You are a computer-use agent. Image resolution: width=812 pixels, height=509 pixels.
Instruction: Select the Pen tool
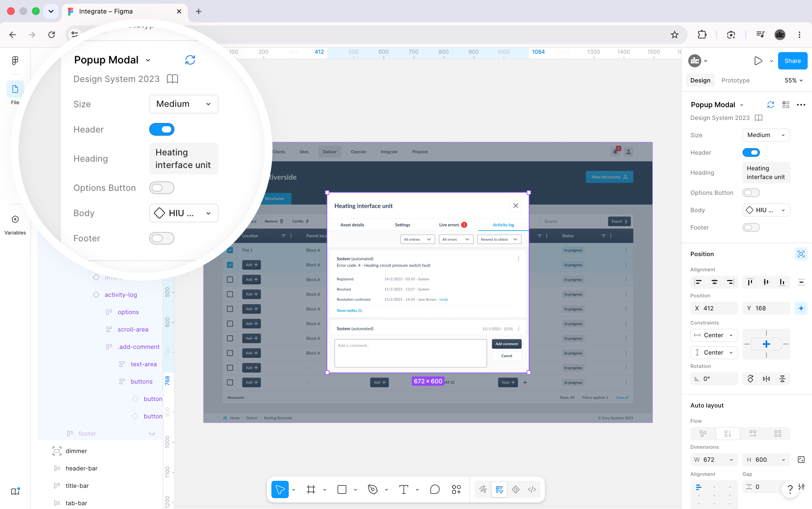tap(373, 489)
